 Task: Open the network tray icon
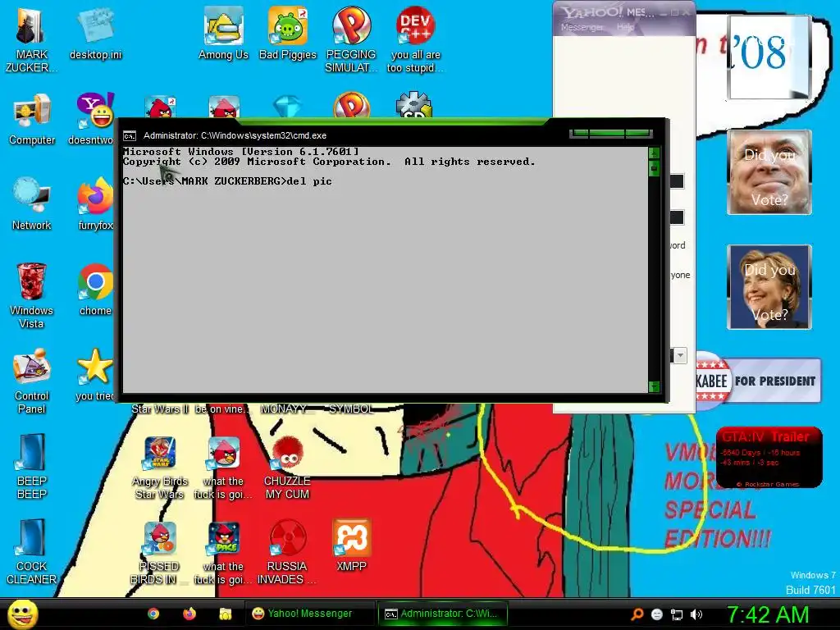(677, 614)
